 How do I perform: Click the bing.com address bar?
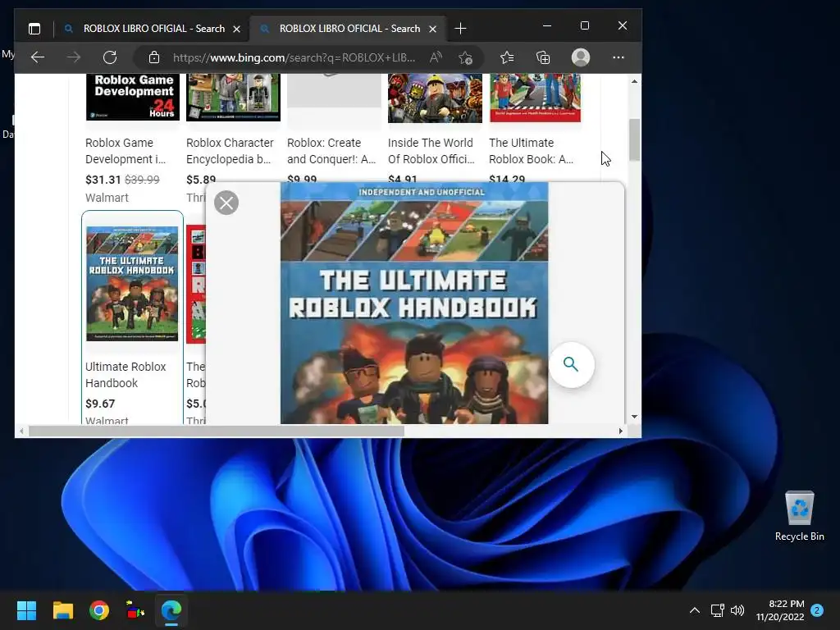[294, 57]
